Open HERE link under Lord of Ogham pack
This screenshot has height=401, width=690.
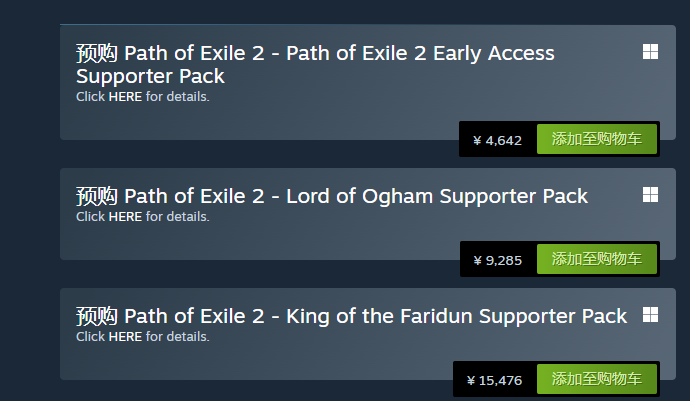coord(125,217)
